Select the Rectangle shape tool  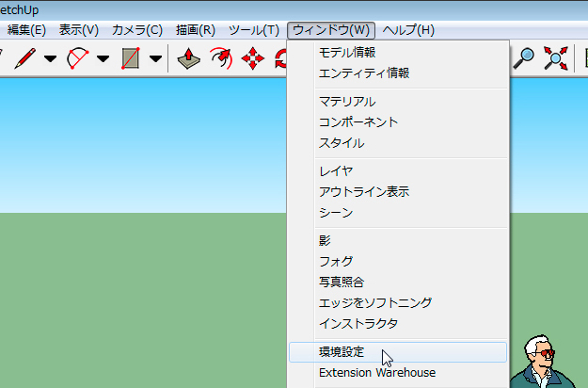pos(131,58)
